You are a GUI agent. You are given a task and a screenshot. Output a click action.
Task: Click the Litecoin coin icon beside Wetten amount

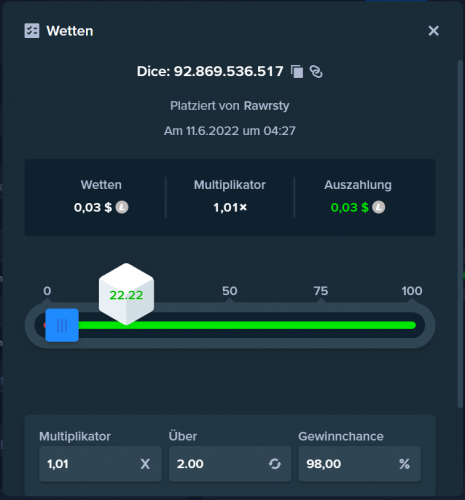pos(122,207)
